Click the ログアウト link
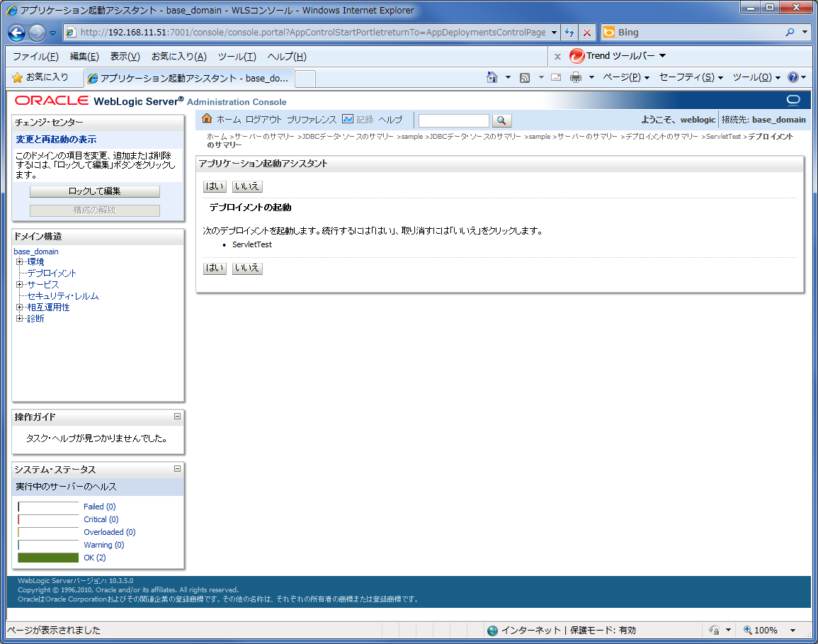Image resolution: width=818 pixels, height=644 pixels. (263, 120)
